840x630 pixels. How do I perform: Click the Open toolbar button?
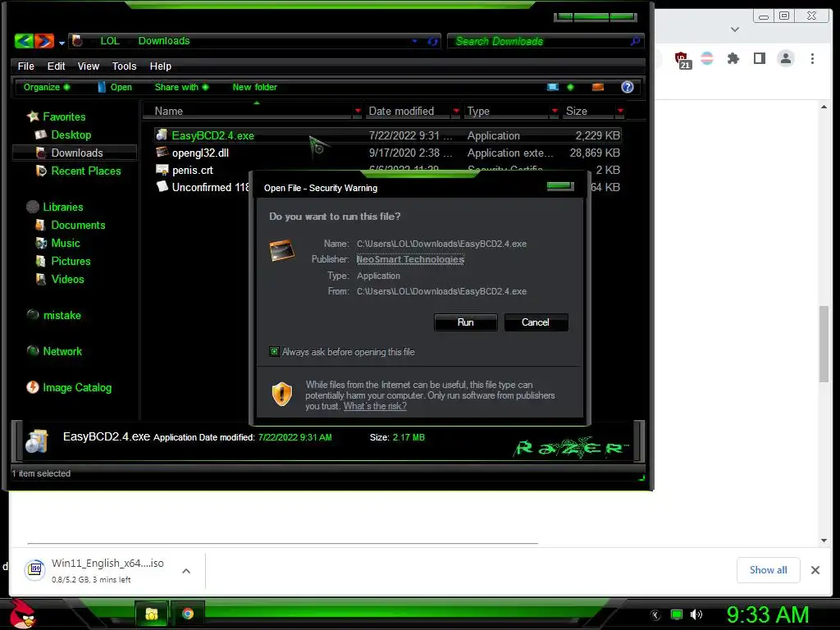pyautogui.click(x=115, y=87)
